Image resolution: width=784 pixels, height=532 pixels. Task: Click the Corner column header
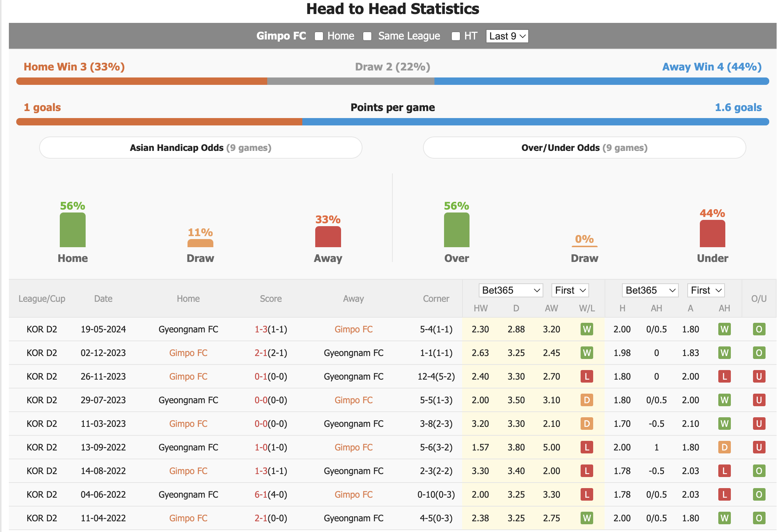coord(436,298)
